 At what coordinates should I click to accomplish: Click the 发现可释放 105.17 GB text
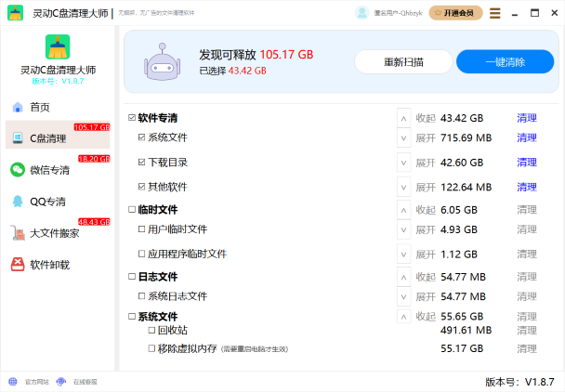pos(256,55)
